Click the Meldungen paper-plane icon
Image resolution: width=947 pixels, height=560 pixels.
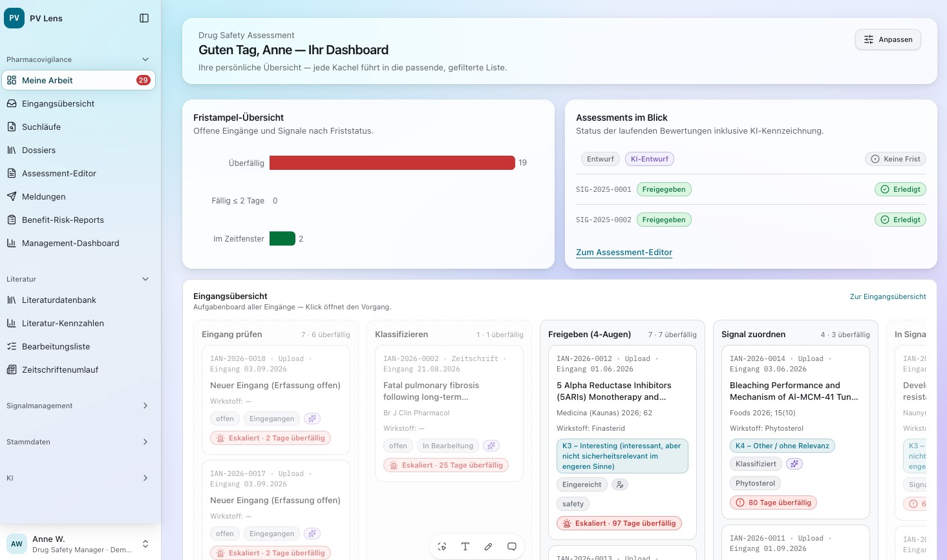pyautogui.click(x=12, y=196)
